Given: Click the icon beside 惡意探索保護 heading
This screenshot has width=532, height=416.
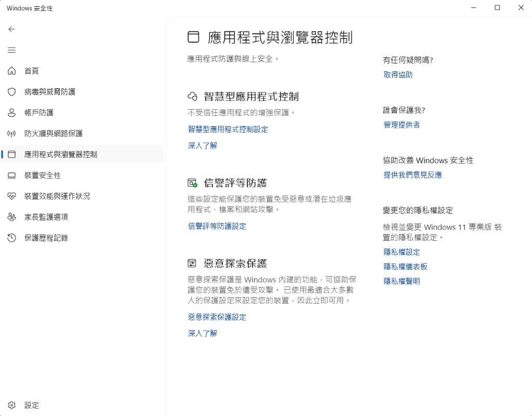Looking at the screenshot, I should pos(192,263).
